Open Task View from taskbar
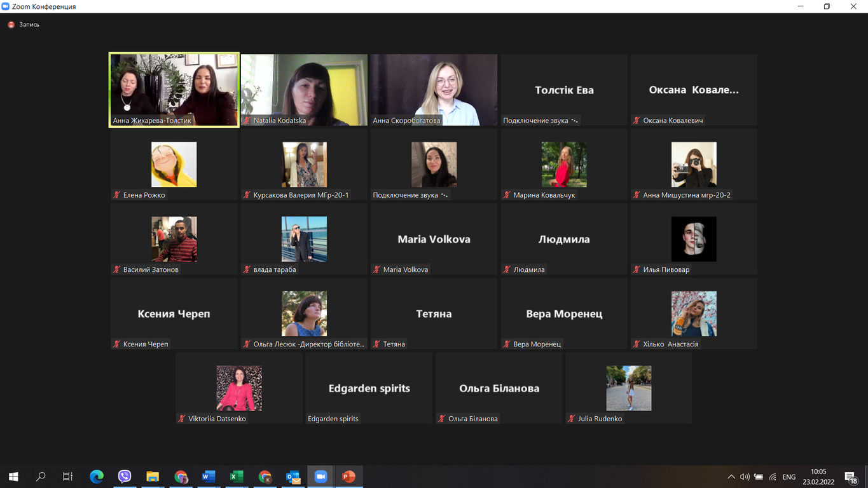The width and height of the screenshot is (868, 488). (68, 477)
